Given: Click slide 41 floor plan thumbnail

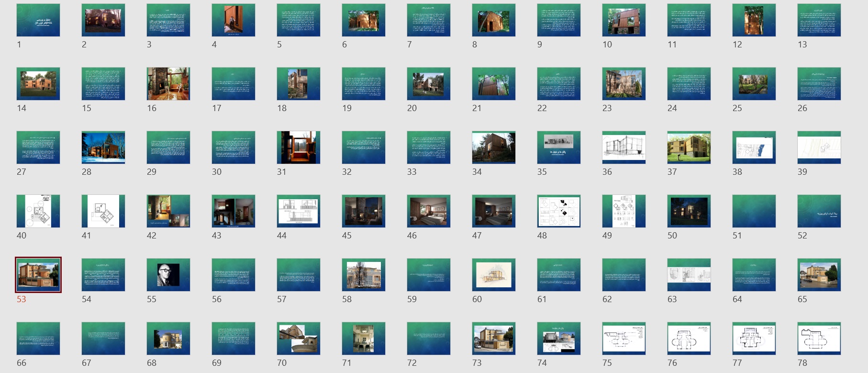Looking at the screenshot, I should tap(103, 211).
